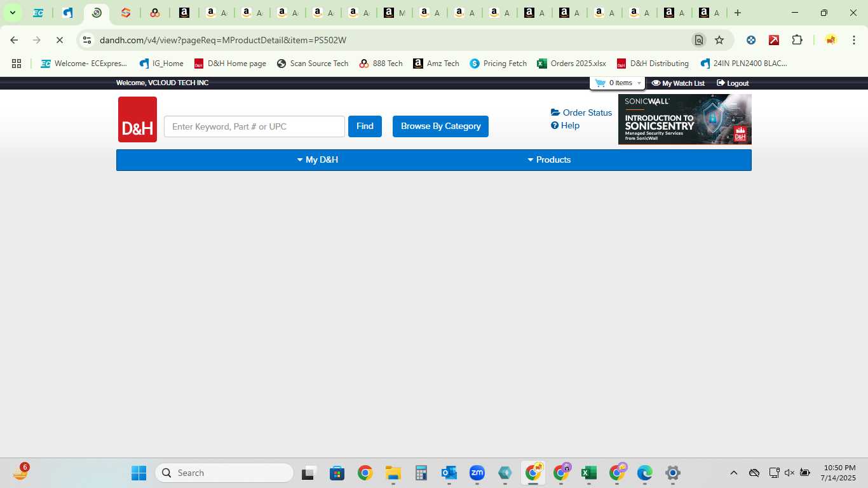Open the Orders 2025.xlsx bookmark

coord(571,64)
